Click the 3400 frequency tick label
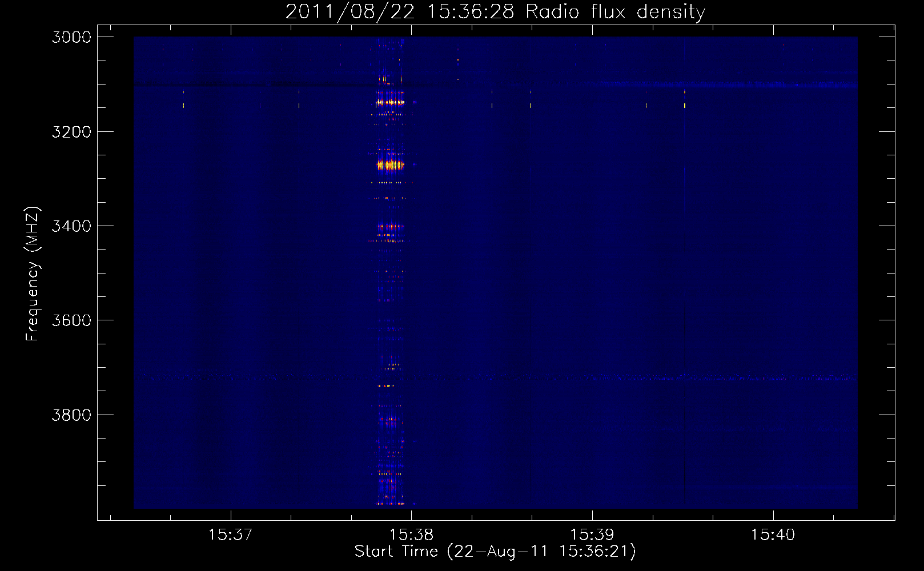924x571 pixels. click(x=71, y=226)
